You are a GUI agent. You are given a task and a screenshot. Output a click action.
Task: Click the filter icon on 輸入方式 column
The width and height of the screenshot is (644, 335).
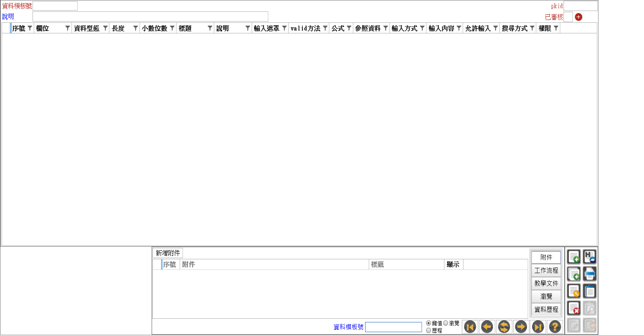(422, 28)
